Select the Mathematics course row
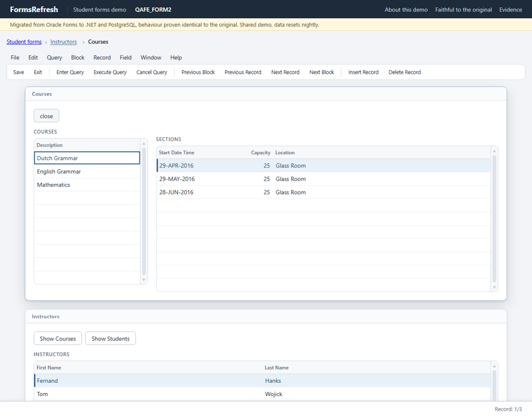Viewport: 532px width, 416px height. 87,184
